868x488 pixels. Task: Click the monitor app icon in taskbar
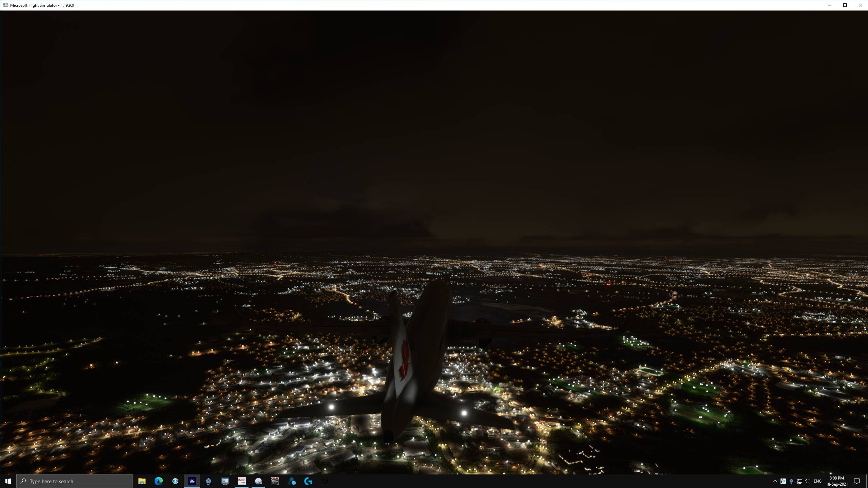point(225,481)
